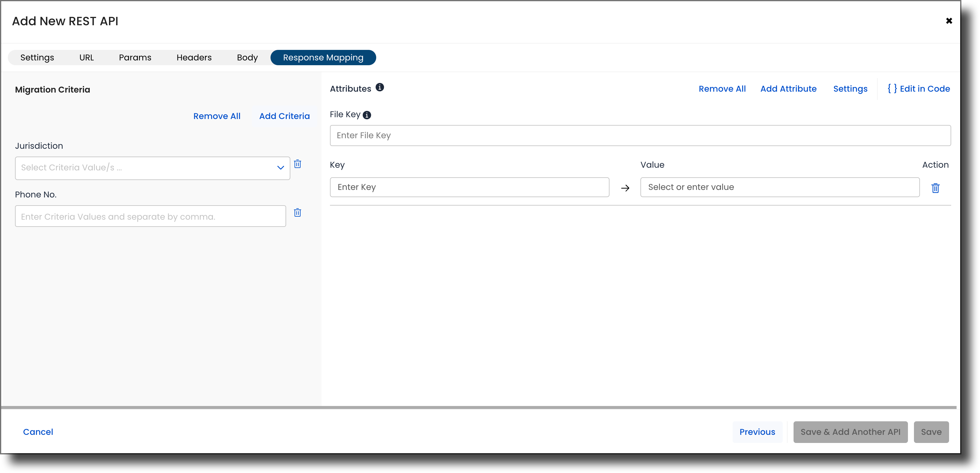Delete the Jurisdiction criteria with trash icon

coord(298,164)
